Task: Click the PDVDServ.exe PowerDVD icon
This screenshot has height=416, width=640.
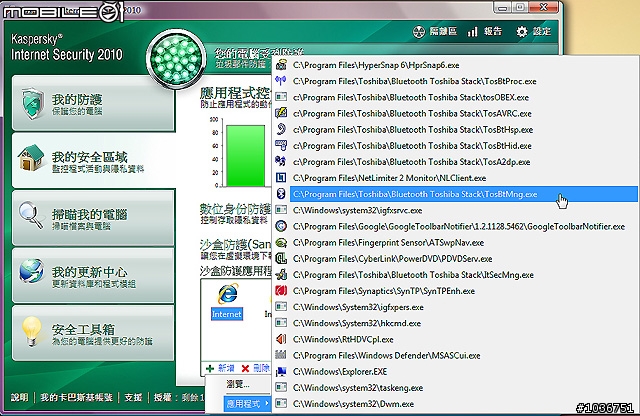Action: (x=281, y=258)
